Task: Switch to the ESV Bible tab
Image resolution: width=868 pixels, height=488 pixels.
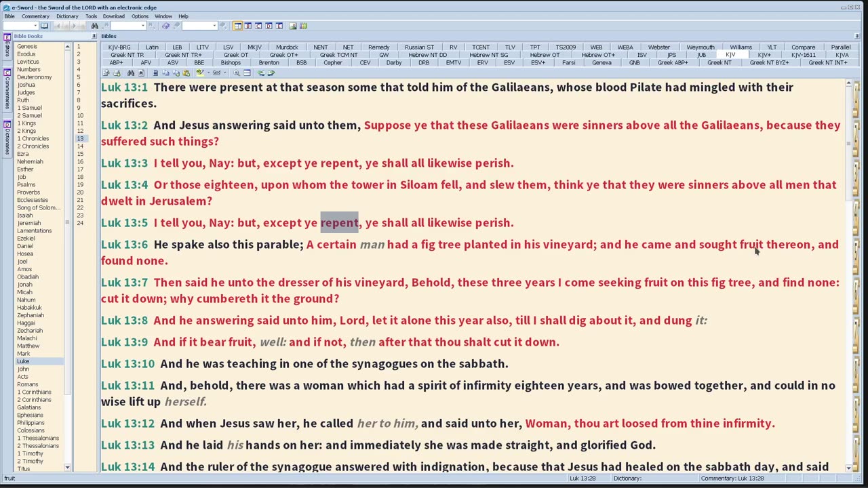Action: tap(509, 62)
